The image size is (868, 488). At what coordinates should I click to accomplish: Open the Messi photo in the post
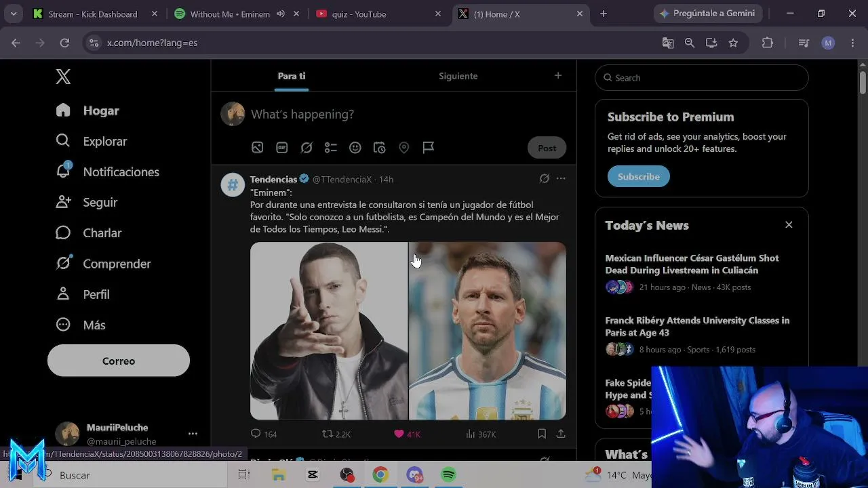[x=488, y=331]
